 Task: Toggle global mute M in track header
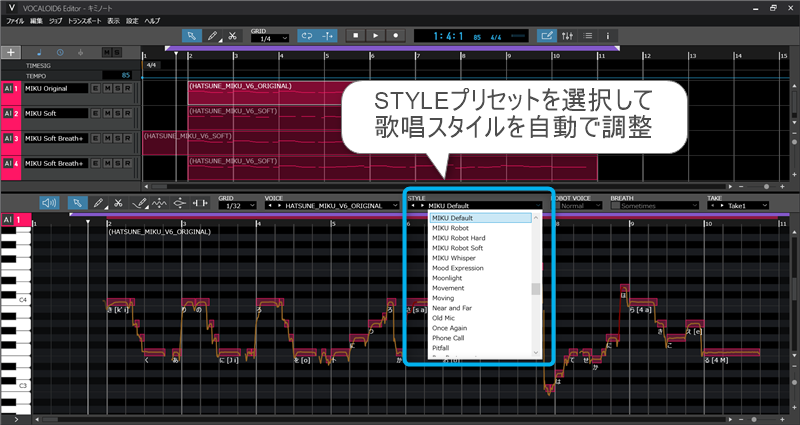pos(107,53)
